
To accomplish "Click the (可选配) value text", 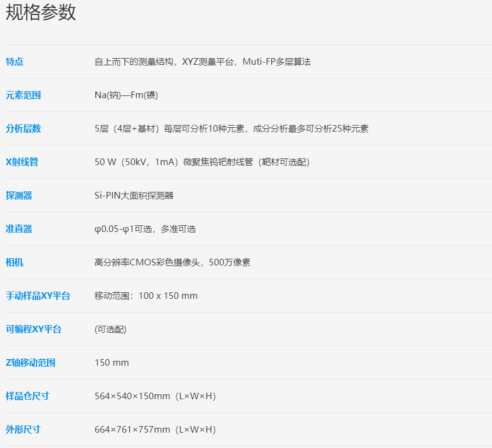I will [110, 330].
